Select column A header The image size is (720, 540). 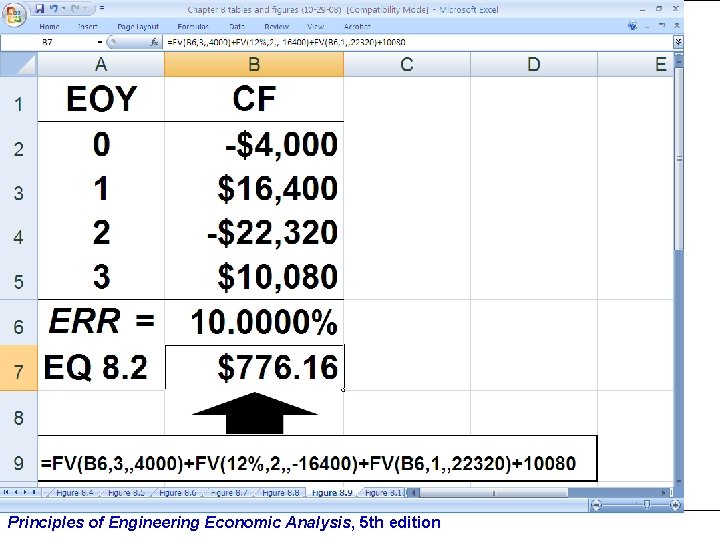(x=101, y=64)
